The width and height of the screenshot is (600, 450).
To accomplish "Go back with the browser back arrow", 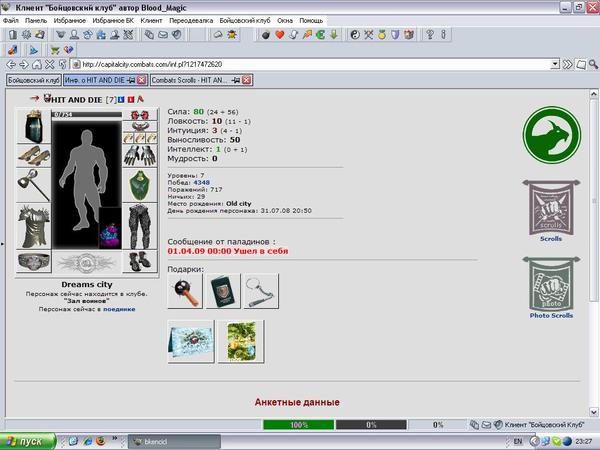I will 11,64.
